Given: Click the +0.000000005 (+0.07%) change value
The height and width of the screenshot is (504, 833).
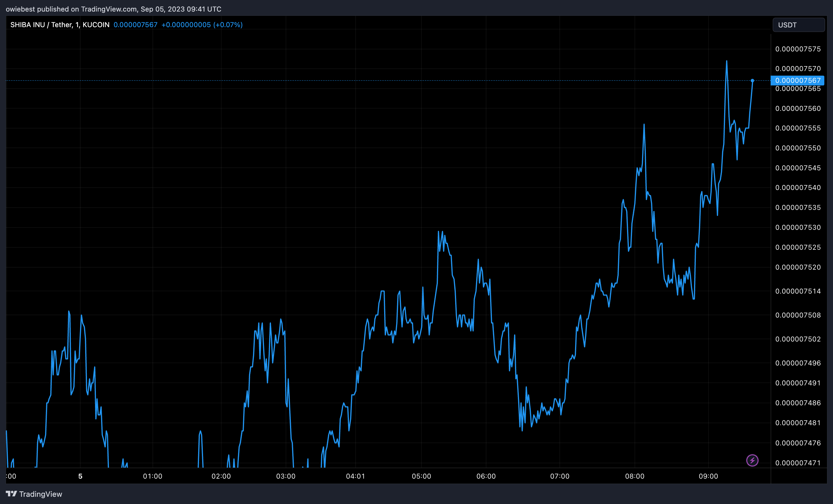Looking at the screenshot, I should 202,25.
